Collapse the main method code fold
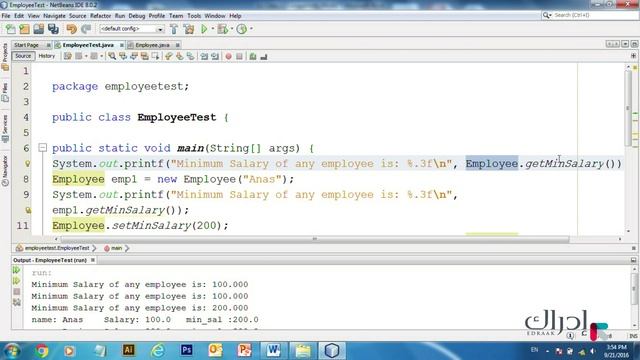This screenshot has width=640, height=360. [42, 147]
